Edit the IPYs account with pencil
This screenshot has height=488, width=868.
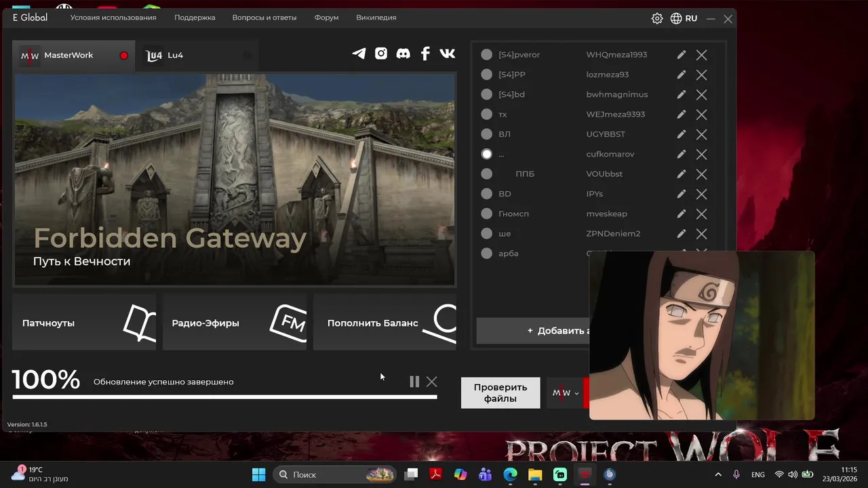pos(682,194)
